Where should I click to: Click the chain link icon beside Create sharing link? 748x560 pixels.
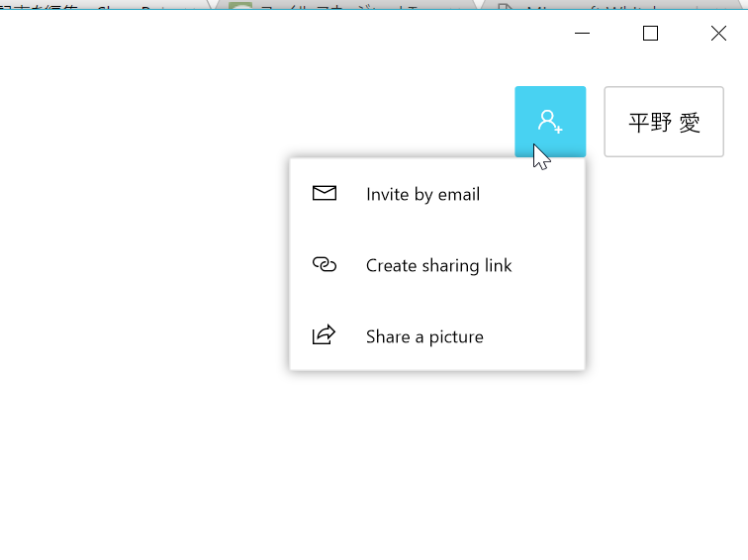tap(325, 264)
